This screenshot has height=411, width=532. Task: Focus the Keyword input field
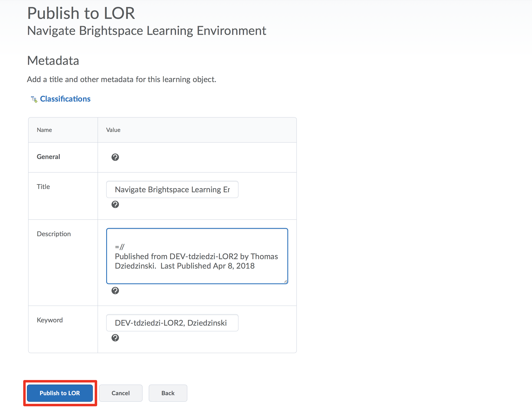172,323
